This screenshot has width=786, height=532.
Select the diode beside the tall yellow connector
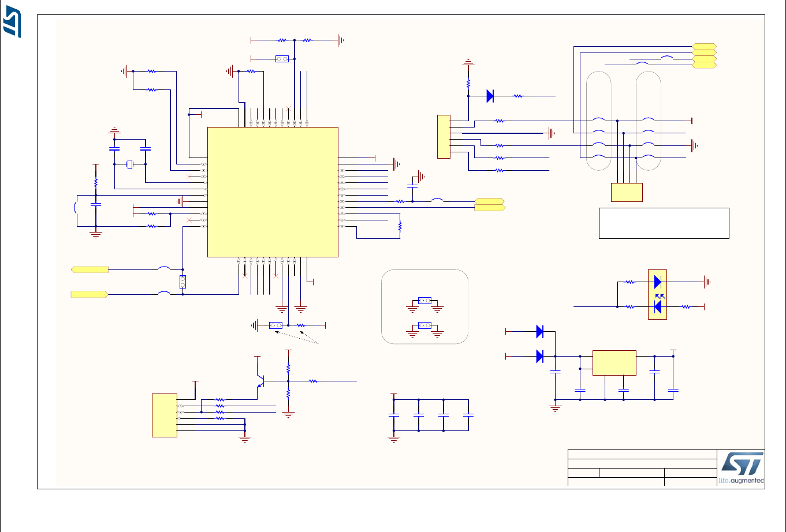(490, 96)
